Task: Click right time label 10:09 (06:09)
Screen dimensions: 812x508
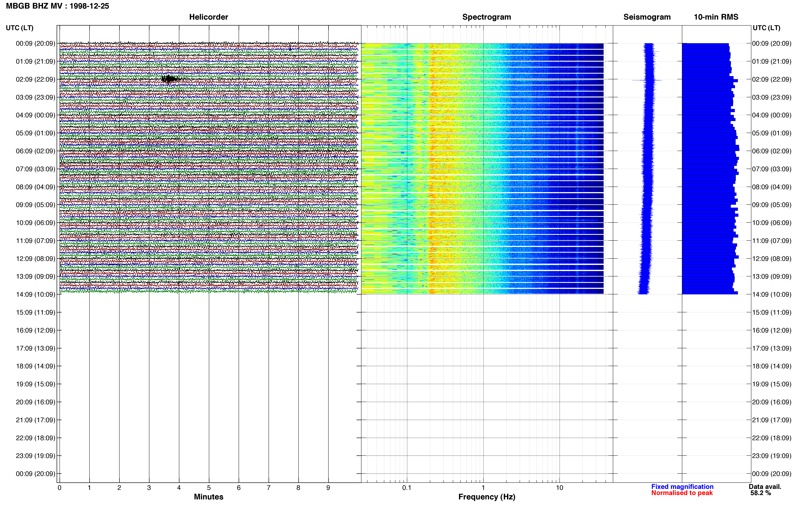Action: 772,223
